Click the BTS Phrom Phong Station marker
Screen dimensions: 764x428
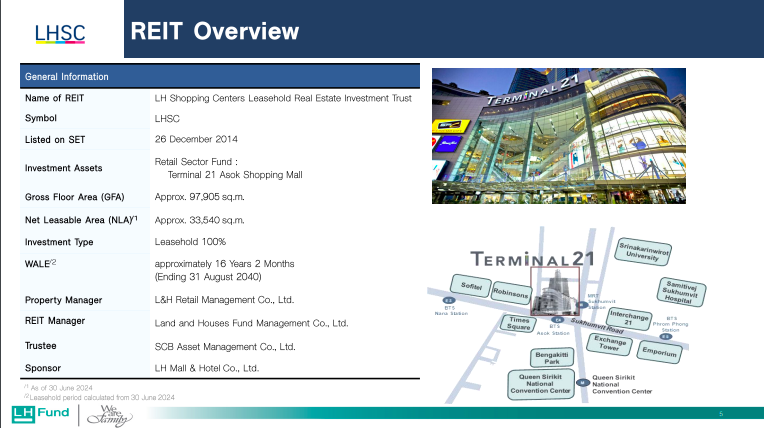pos(666,337)
